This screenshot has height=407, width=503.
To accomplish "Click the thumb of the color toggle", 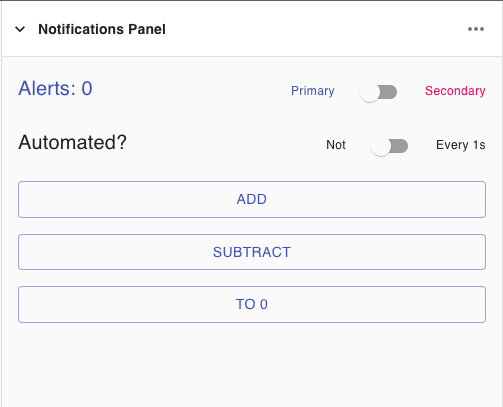I will [x=370, y=92].
